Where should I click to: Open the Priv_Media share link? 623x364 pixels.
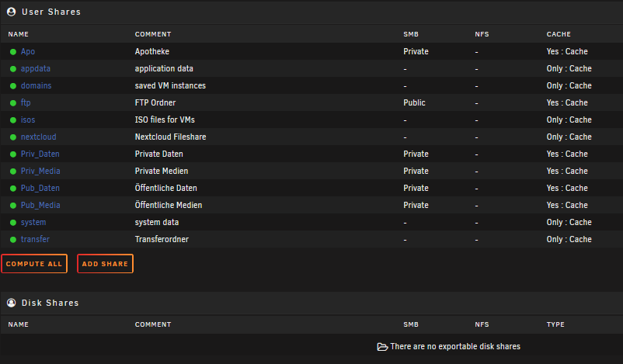pos(40,171)
